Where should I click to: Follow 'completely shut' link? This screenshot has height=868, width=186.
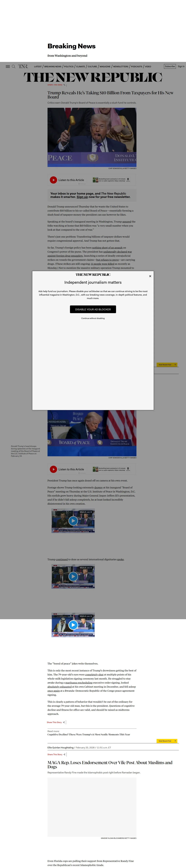pyautogui.click(x=94, y=675)
